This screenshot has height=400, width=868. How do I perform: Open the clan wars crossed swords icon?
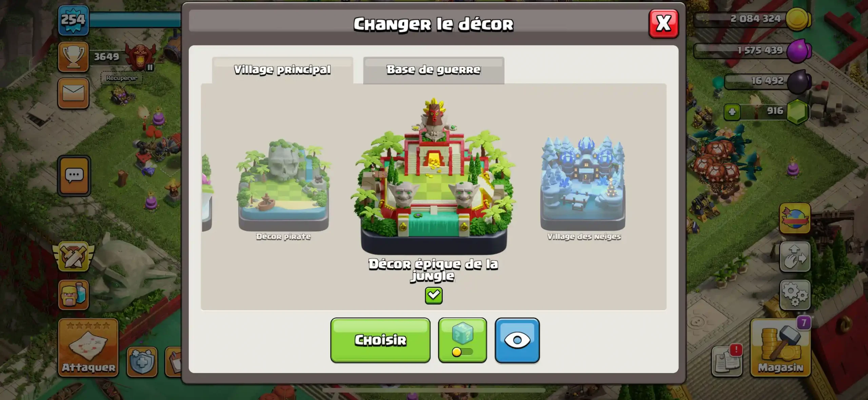click(74, 256)
